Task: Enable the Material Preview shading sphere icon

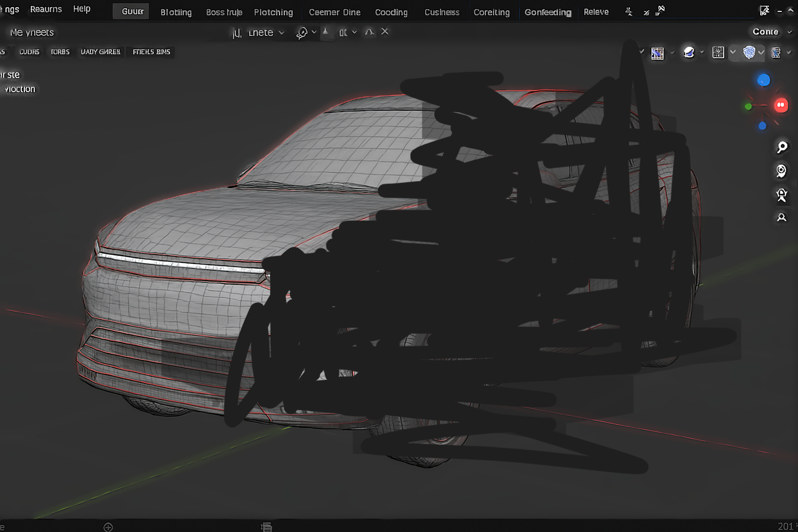Action: click(750, 52)
